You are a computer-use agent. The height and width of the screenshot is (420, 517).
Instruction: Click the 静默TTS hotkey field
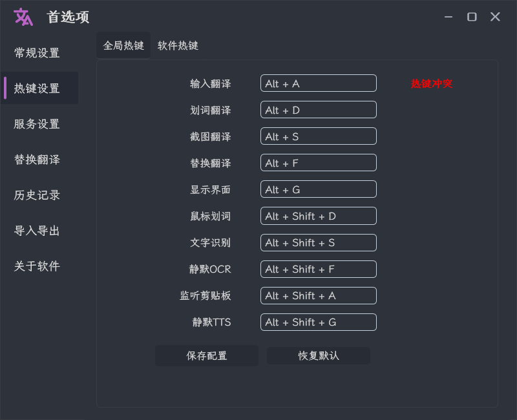coord(319,322)
